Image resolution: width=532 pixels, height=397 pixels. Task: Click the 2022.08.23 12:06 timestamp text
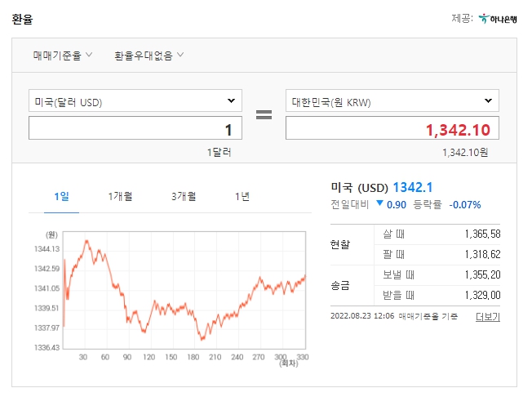tap(362, 316)
